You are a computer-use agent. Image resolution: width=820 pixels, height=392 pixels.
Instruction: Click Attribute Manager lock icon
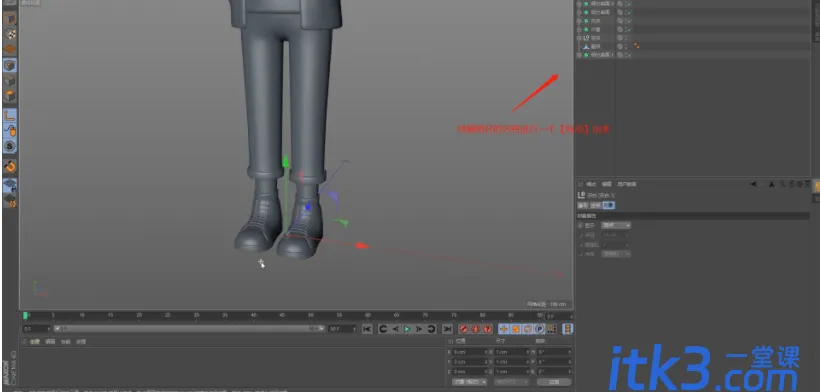pos(792,184)
